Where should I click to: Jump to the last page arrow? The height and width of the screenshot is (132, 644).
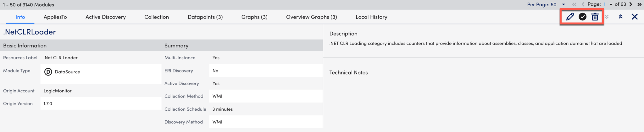[x=639, y=4]
